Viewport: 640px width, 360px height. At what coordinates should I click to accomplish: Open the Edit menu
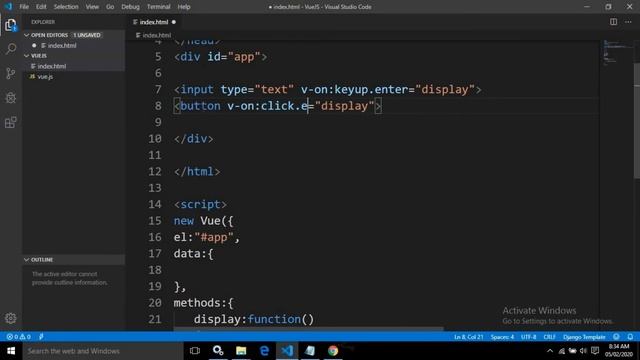click(41, 7)
